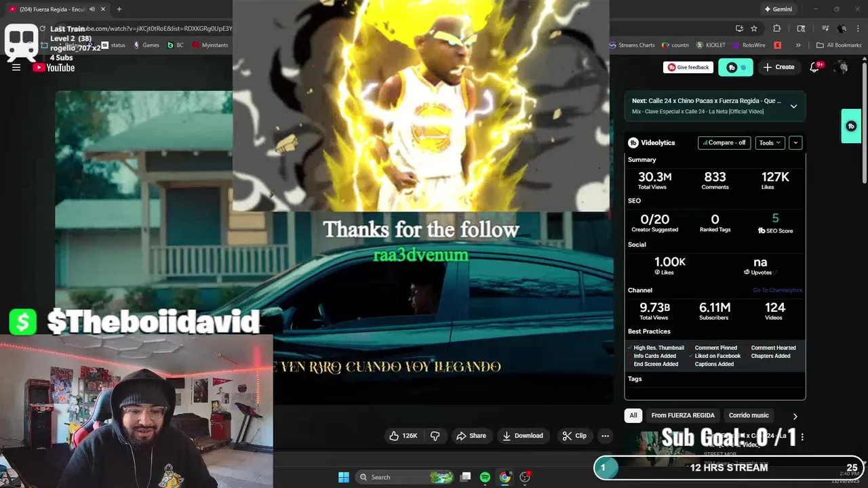This screenshot has width=868, height=488.
Task: Open the Chrome profile avatar
Action: tap(842, 28)
